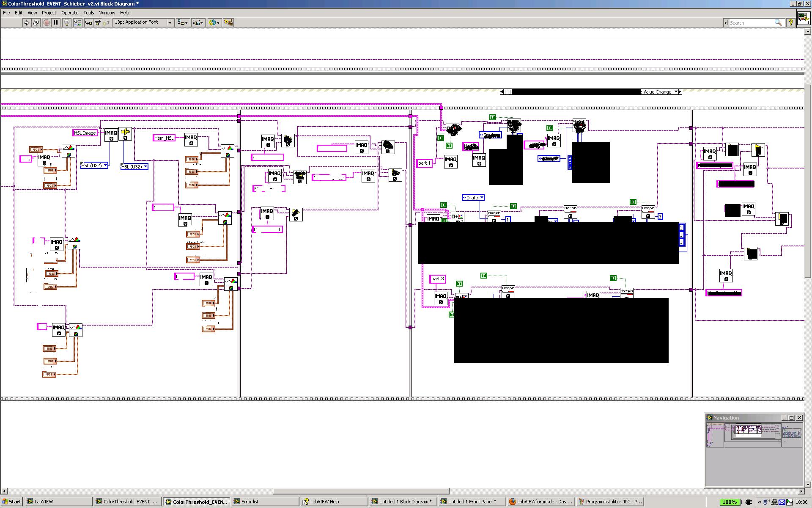Click the Pause button
The image size is (812, 508).
(x=56, y=22)
